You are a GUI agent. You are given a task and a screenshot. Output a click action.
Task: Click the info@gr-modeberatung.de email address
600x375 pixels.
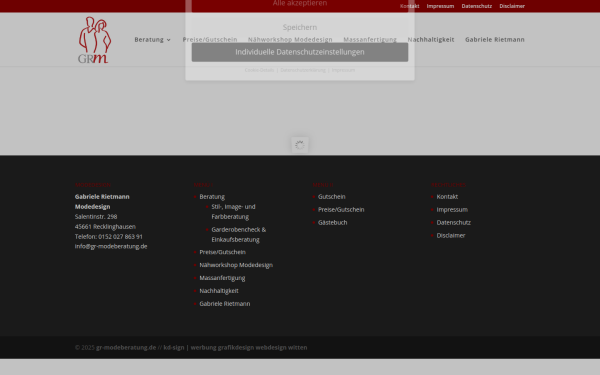(111, 246)
